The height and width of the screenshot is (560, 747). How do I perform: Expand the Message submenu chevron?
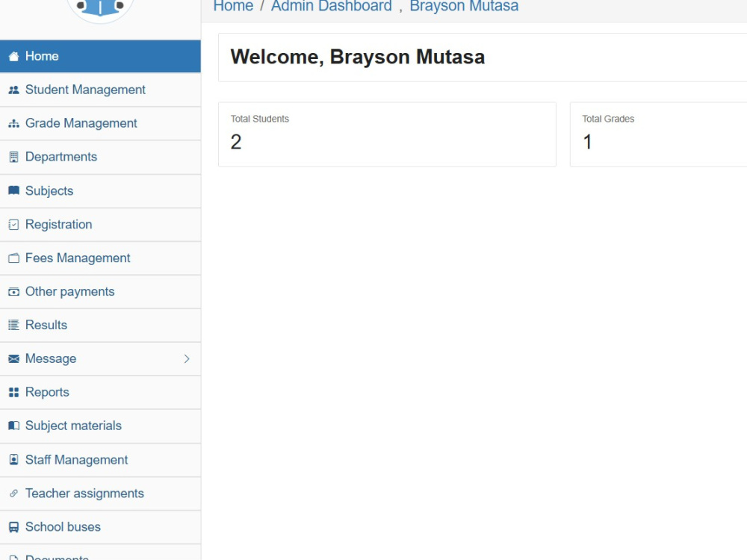point(187,358)
